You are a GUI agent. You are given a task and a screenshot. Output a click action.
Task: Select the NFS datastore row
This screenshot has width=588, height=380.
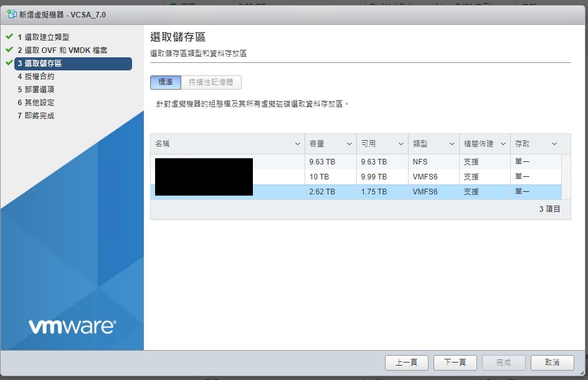click(356, 162)
